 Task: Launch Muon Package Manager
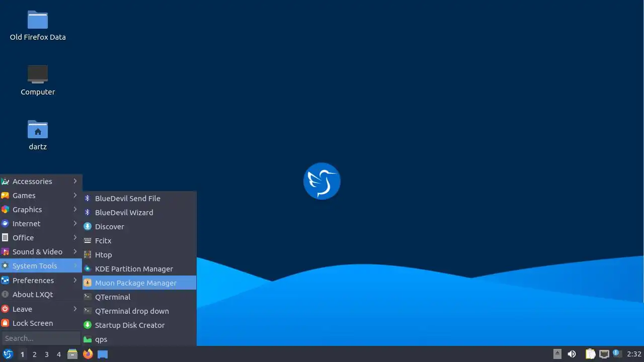[x=139, y=283]
